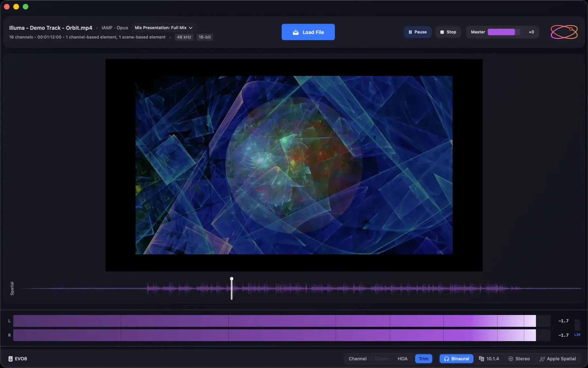Open the Mix Presentation: Full Mix dropdown
This screenshot has width=588, height=368.
(164, 28)
